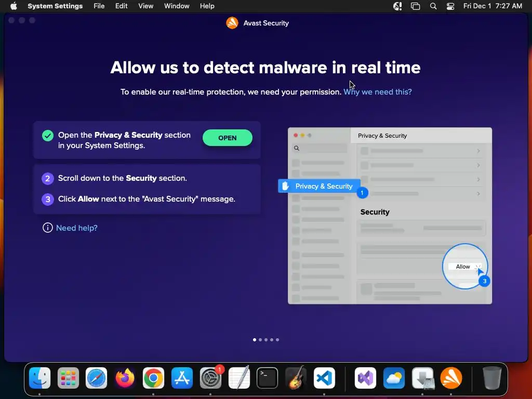Open the cloud weather app in Dock
Screen dimensions: 532x399
394,378
